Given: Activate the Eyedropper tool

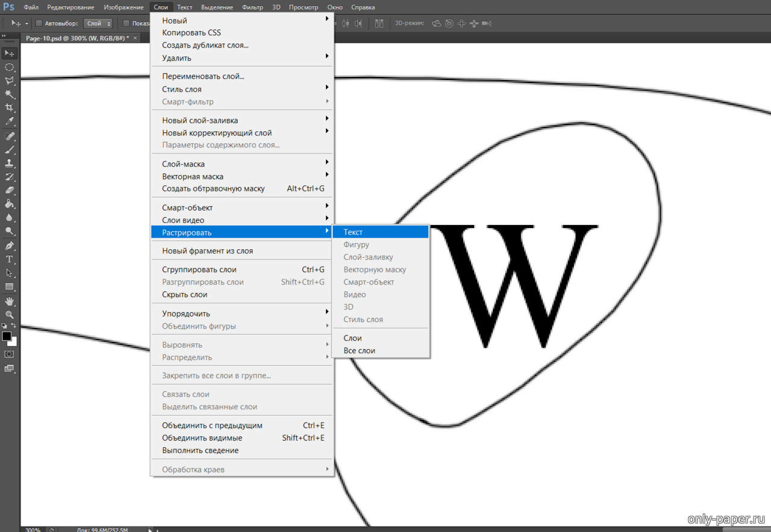Looking at the screenshot, I should click(x=10, y=122).
